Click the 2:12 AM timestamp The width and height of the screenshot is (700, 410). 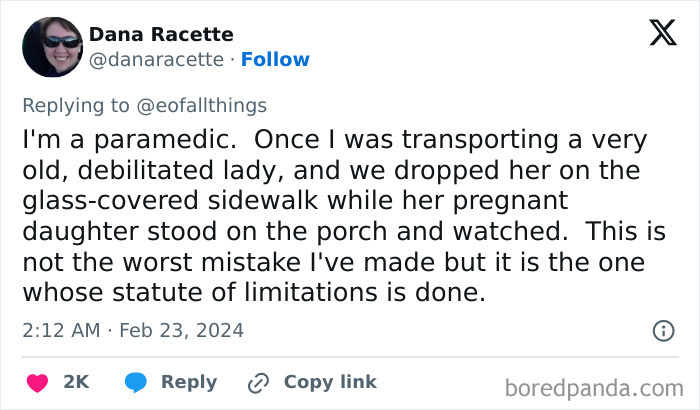60,330
